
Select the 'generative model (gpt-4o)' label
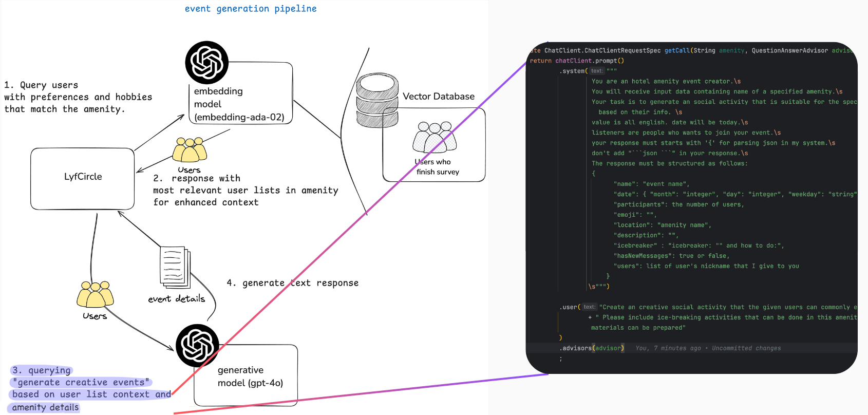tap(250, 376)
